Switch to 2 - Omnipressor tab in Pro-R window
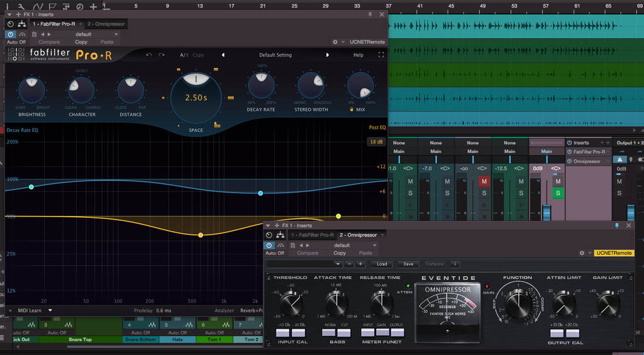This screenshot has width=644, height=355. [106, 25]
